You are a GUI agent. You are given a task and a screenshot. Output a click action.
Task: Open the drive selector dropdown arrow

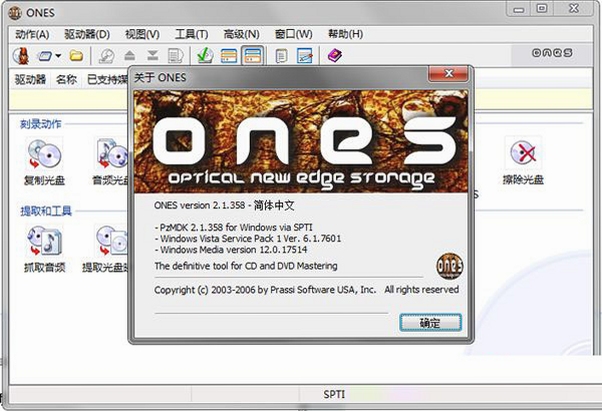pyautogui.click(x=58, y=56)
